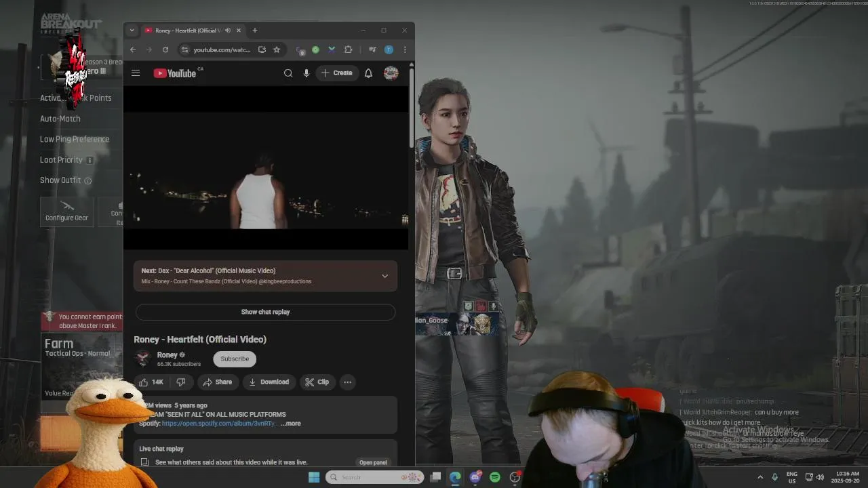868x488 pixels.
Task: Start voice search with microphone icon
Action: tap(307, 73)
